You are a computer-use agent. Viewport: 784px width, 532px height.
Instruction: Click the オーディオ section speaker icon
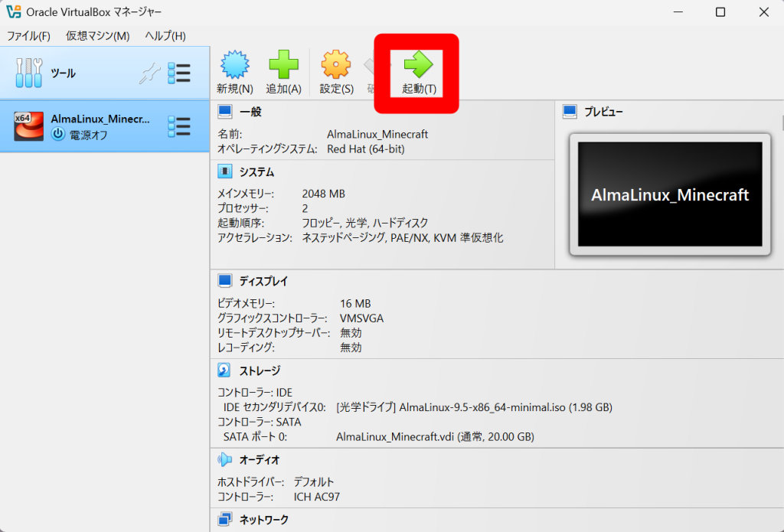click(224, 459)
